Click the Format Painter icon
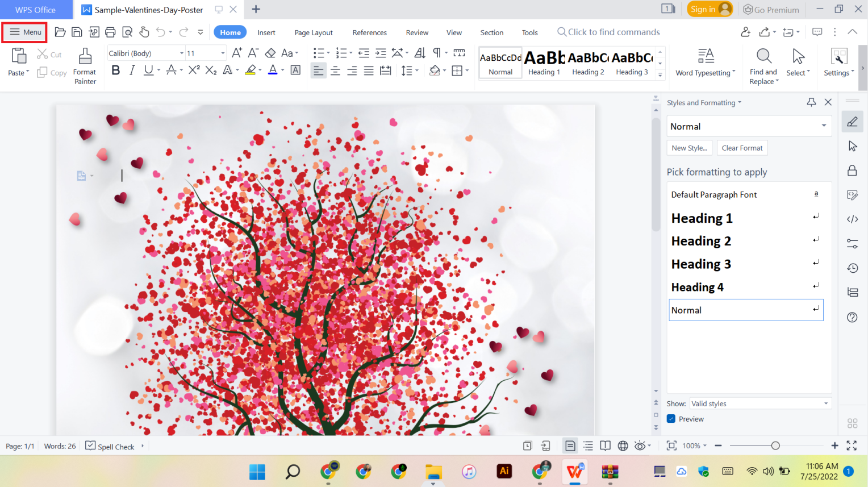868x487 pixels. 85,65
